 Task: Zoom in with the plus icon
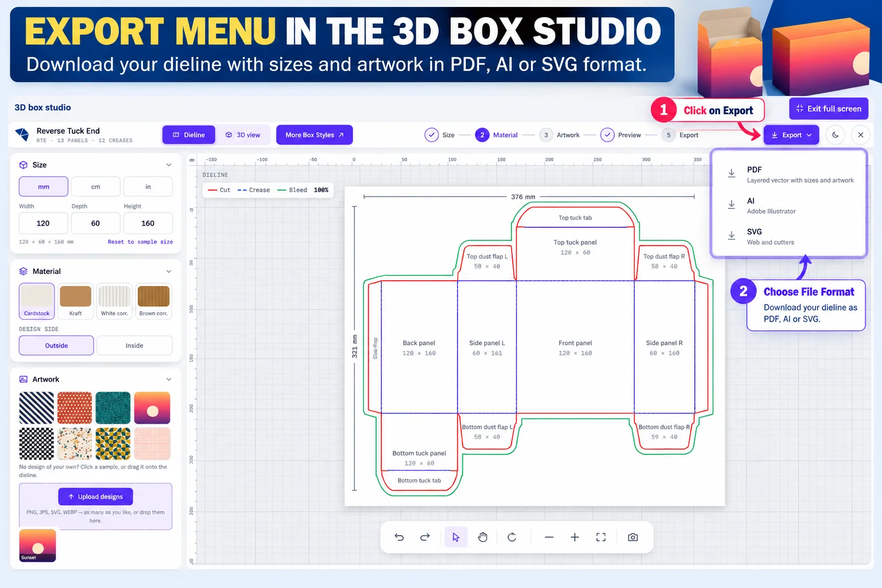575,537
